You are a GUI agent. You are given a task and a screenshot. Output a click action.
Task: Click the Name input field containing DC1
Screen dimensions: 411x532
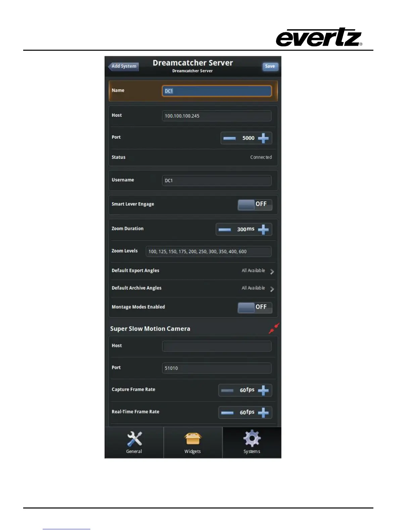click(x=217, y=91)
